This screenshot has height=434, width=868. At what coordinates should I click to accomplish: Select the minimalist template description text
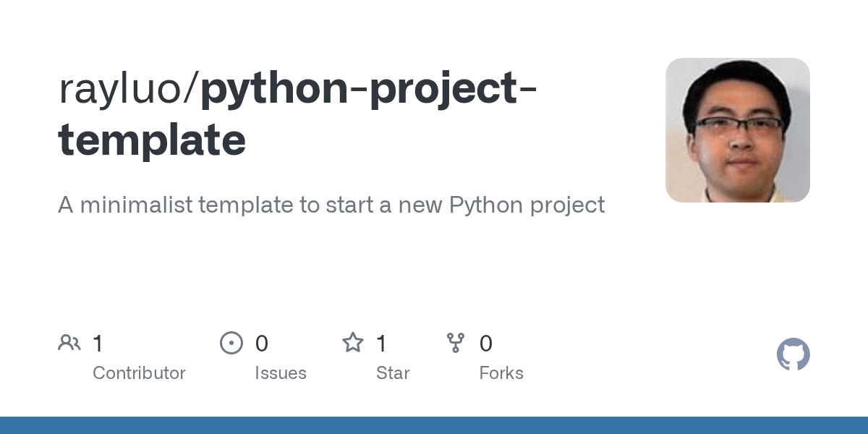pos(331,205)
